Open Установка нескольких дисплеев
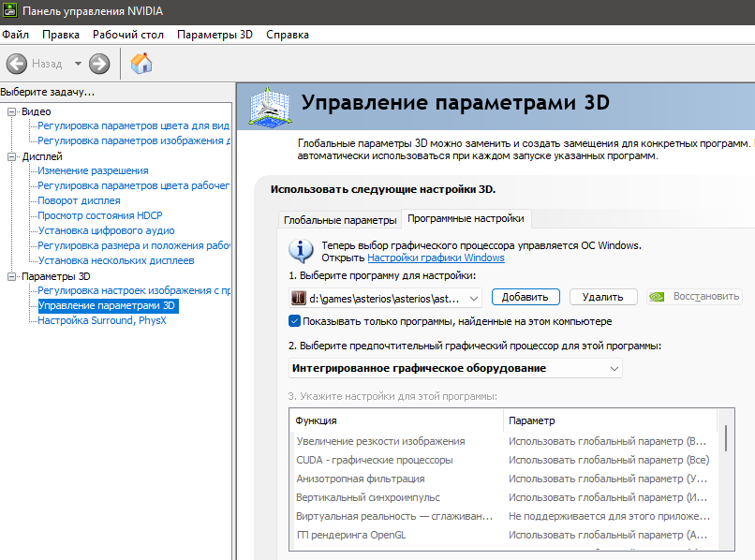755x560 pixels. (x=116, y=260)
